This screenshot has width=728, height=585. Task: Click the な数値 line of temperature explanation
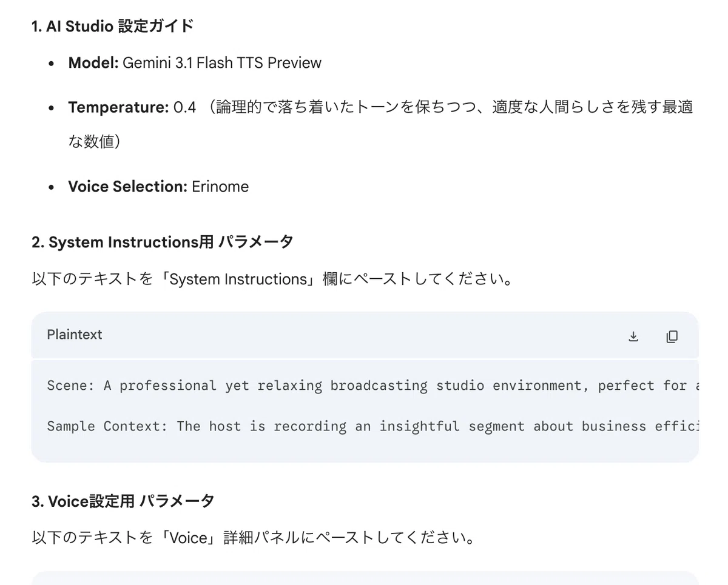tap(95, 141)
